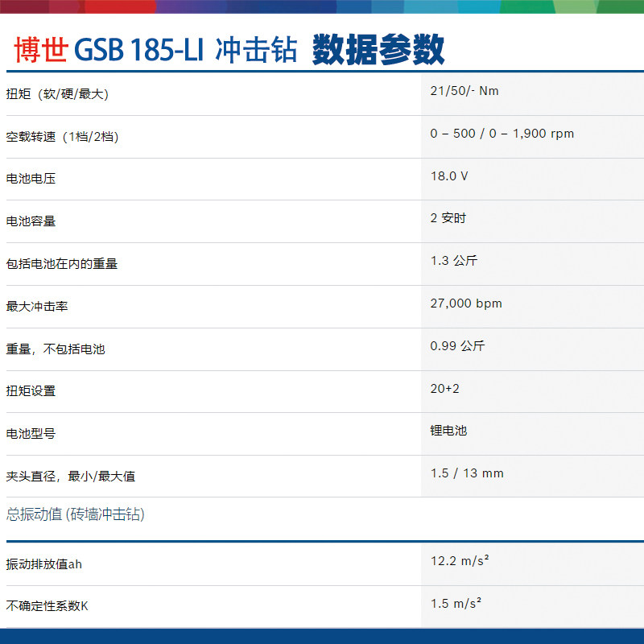The height and width of the screenshot is (644, 644).
Task: Click the label '电池型号'
Action: point(31,434)
